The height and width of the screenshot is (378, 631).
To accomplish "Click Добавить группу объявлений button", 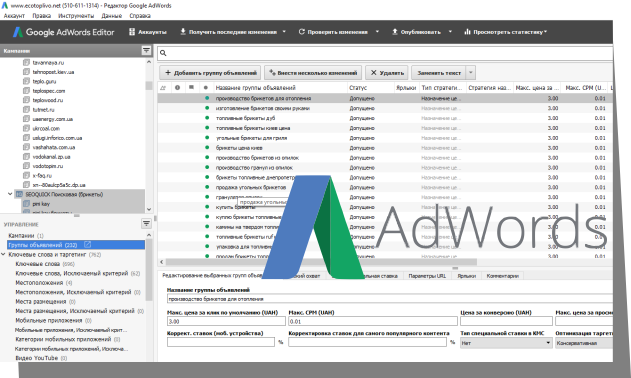I will [210, 73].
